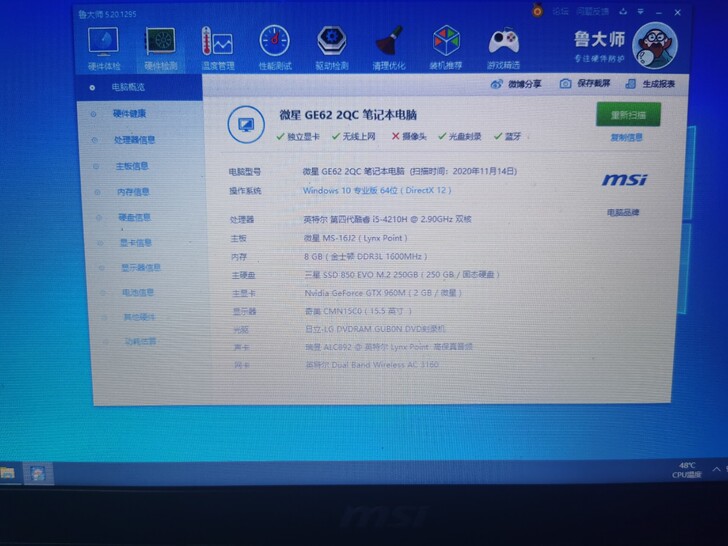Open 论坛 forum link
728x546 pixels.
click(x=560, y=11)
